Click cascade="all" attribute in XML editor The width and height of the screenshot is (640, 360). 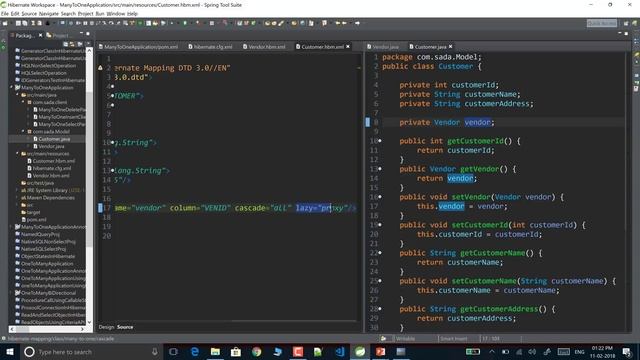coord(263,208)
